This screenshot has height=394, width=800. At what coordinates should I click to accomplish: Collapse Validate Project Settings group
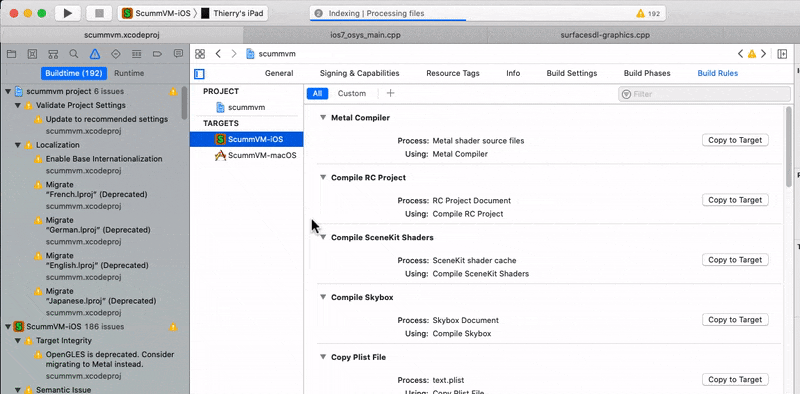click(18, 106)
